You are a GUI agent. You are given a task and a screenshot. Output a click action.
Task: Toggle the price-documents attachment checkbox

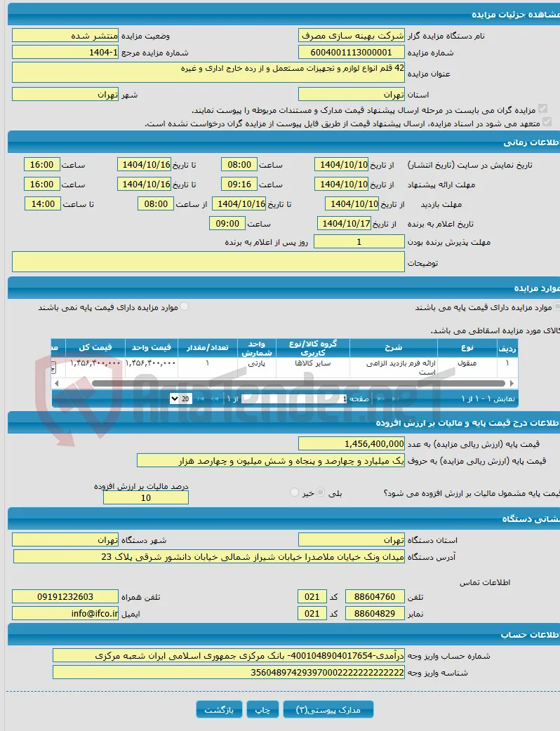[x=542, y=109]
